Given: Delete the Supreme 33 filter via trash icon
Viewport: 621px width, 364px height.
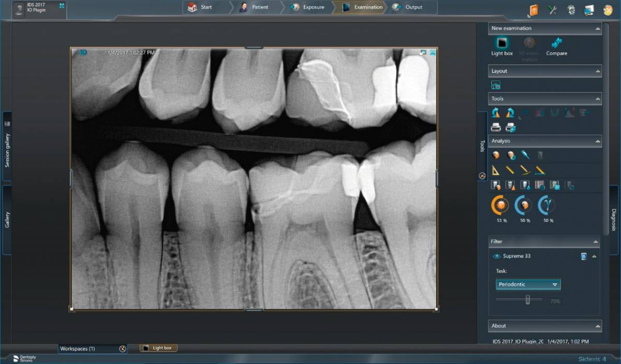Looking at the screenshot, I should [584, 256].
